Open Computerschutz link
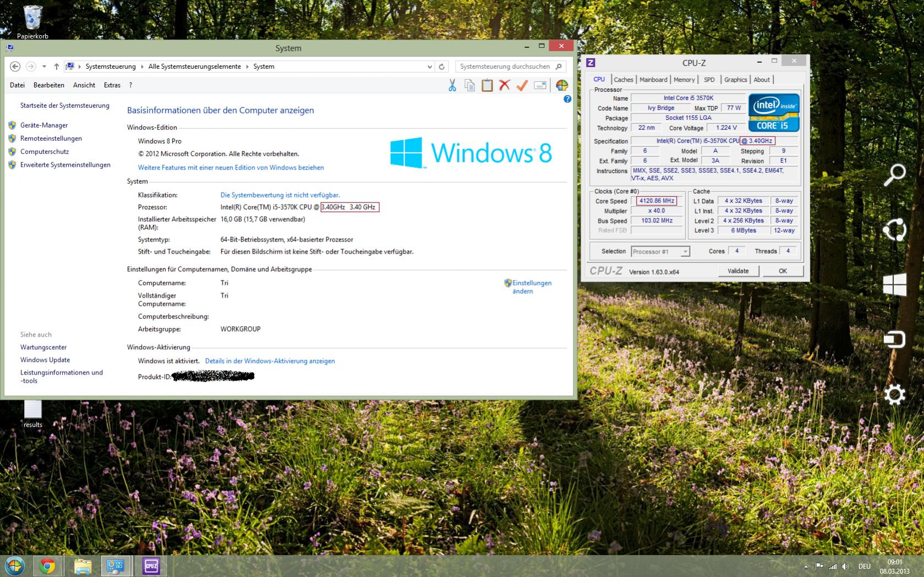Screen dimensions: 924x577 (45, 152)
